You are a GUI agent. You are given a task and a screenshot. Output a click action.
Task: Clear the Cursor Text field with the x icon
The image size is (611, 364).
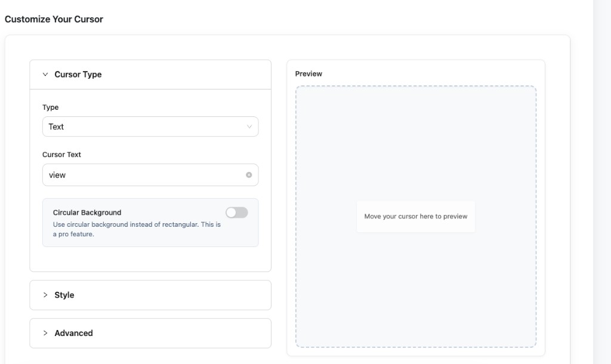tap(249, 175)
